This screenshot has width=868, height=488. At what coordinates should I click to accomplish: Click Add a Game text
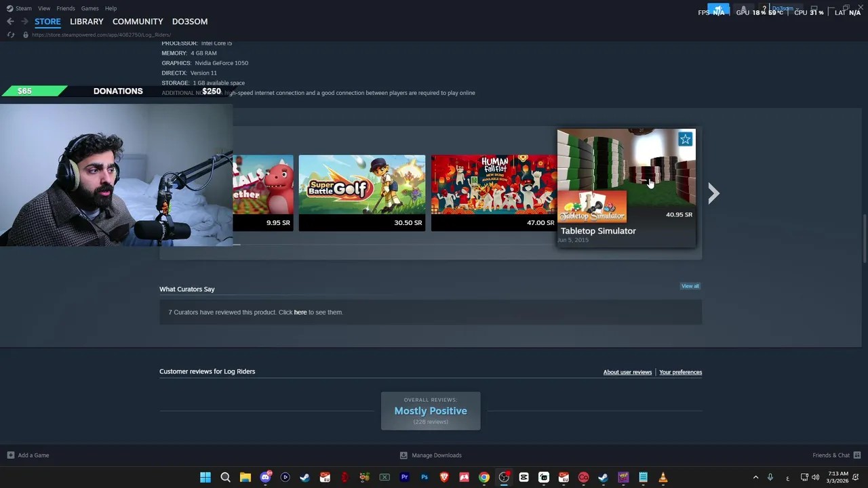pos(33,455)
